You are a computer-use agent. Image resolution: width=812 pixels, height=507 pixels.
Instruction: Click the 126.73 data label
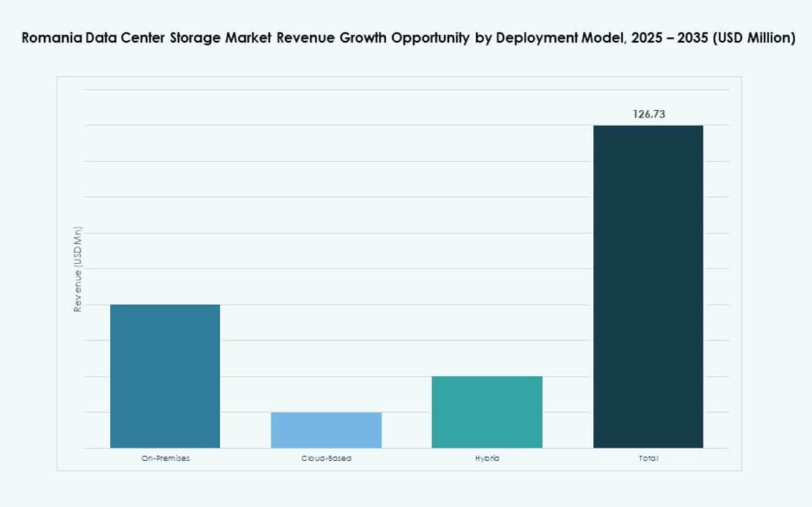(648, 114)
